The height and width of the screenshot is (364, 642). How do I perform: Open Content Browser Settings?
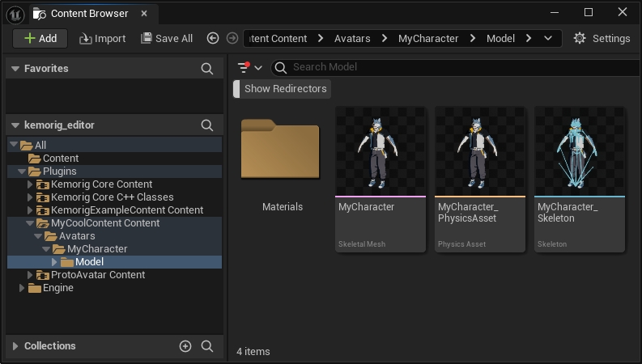click(602, 38)
